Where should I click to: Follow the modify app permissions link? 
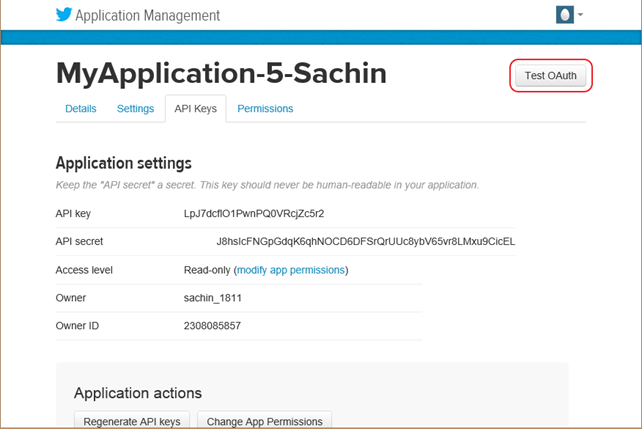[x=291, y=270]
